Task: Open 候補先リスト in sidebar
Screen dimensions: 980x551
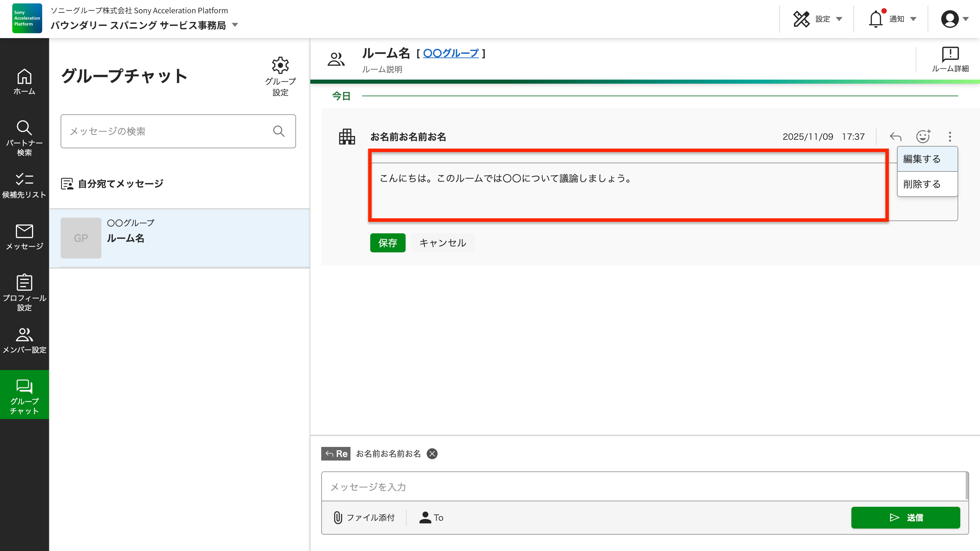Action: click(x=24, y=186)
